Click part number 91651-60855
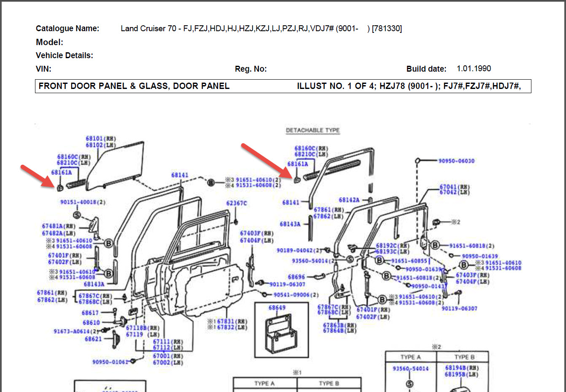This screenshot has height=392, width=566. click(x=409, y=261)
